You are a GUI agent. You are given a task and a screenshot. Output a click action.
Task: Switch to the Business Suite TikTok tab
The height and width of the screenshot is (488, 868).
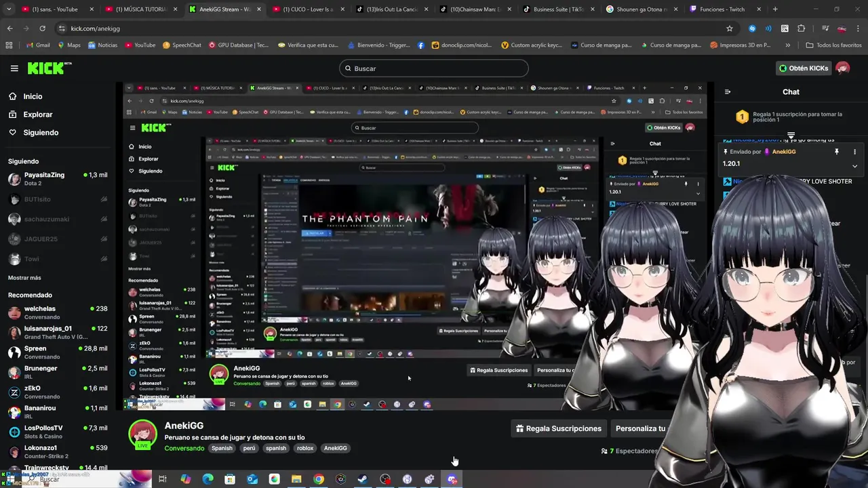(558, 9)
